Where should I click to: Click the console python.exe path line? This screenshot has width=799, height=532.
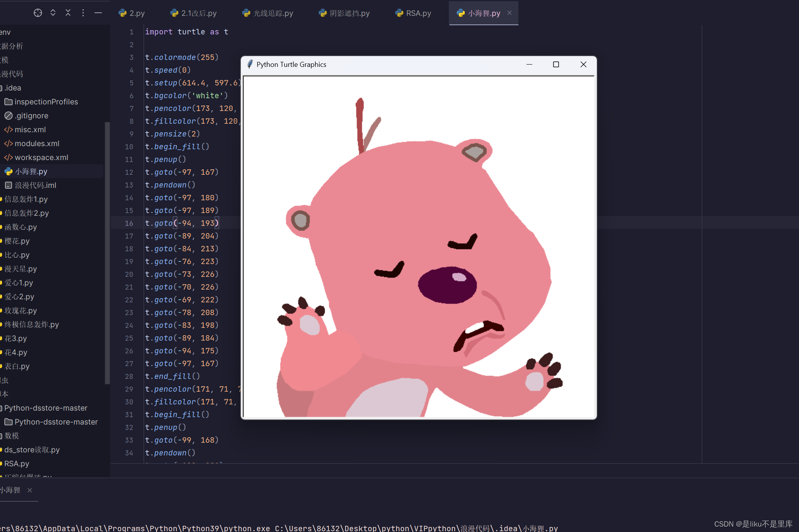279,528
